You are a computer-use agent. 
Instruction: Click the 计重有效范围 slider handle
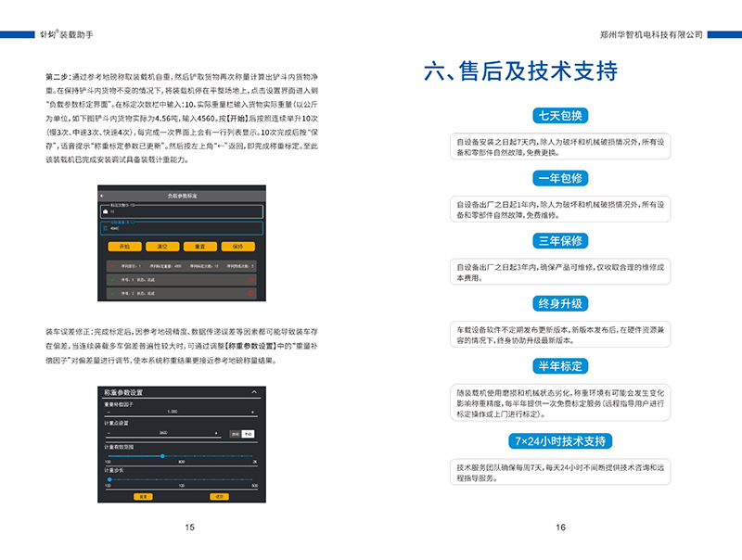tap(162, 456)
